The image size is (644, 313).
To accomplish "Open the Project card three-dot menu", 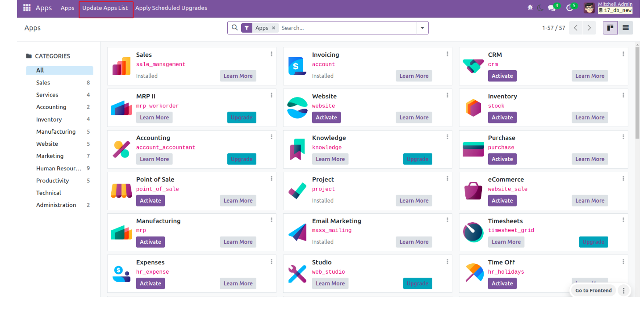I will click(x=447, y=178).
